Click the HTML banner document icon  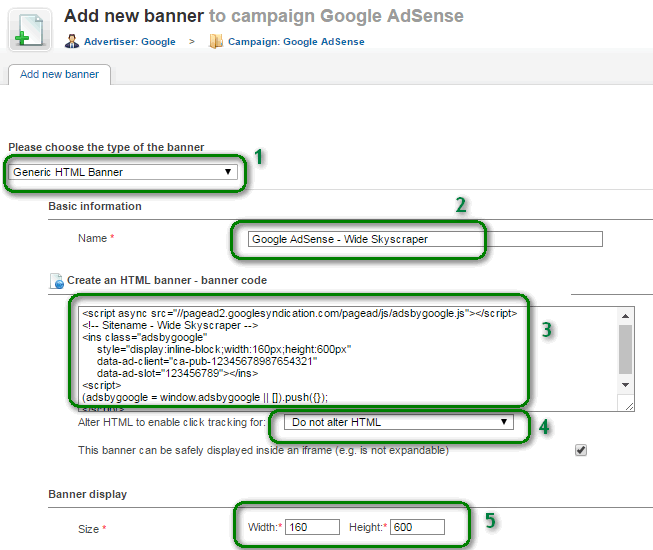point(57,281)
